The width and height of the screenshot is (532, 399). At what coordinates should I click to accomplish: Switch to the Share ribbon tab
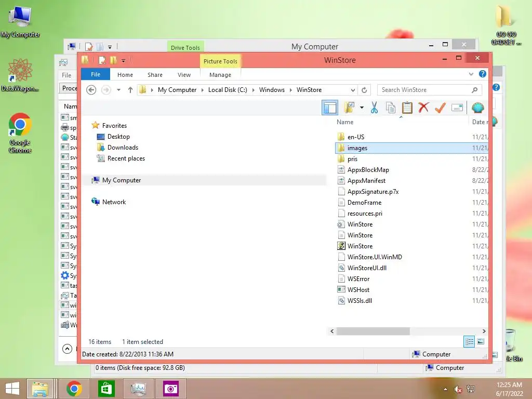tap(155, 75)
